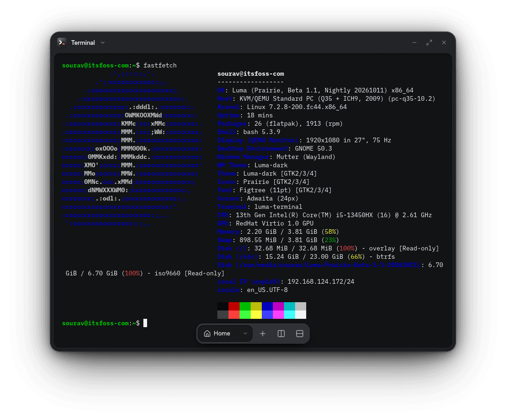Click the Uptime value '18 mins'

click(x=260, y=116)
